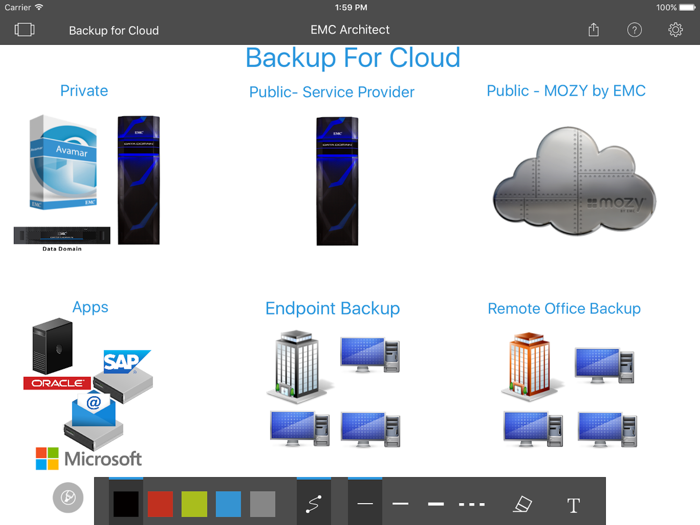Tap the 'Endpoint Backup' heading
The image size is (700, 525).
333,308
